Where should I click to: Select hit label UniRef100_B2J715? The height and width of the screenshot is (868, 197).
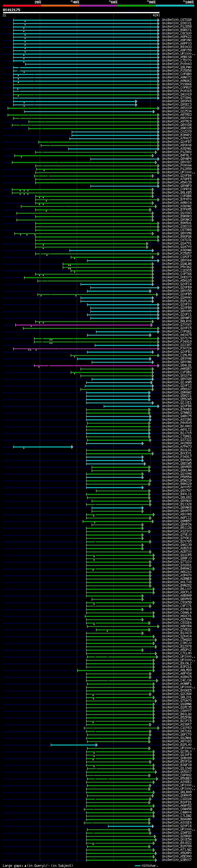177,433
